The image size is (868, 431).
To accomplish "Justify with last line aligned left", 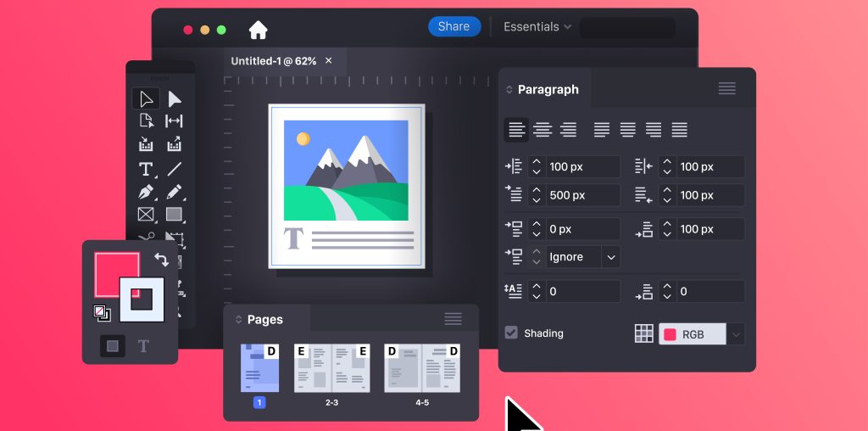I will pyautogui.click(x=602, y=130).
